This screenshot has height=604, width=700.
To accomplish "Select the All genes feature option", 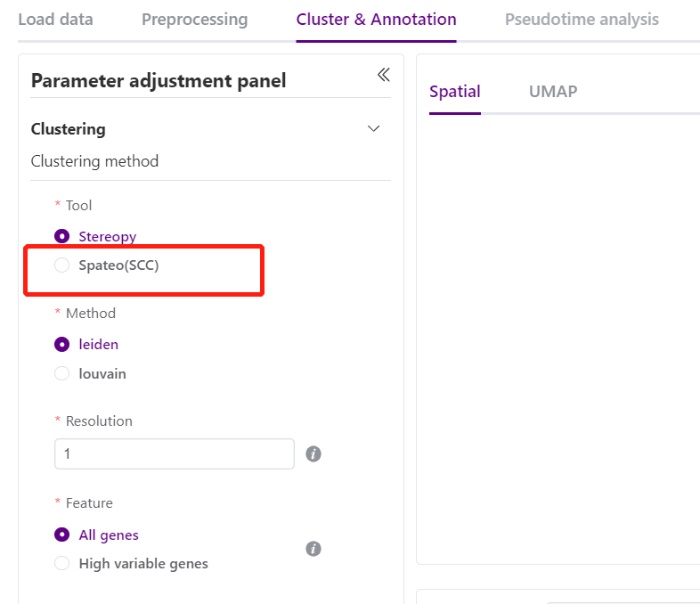I will point(62,535).
